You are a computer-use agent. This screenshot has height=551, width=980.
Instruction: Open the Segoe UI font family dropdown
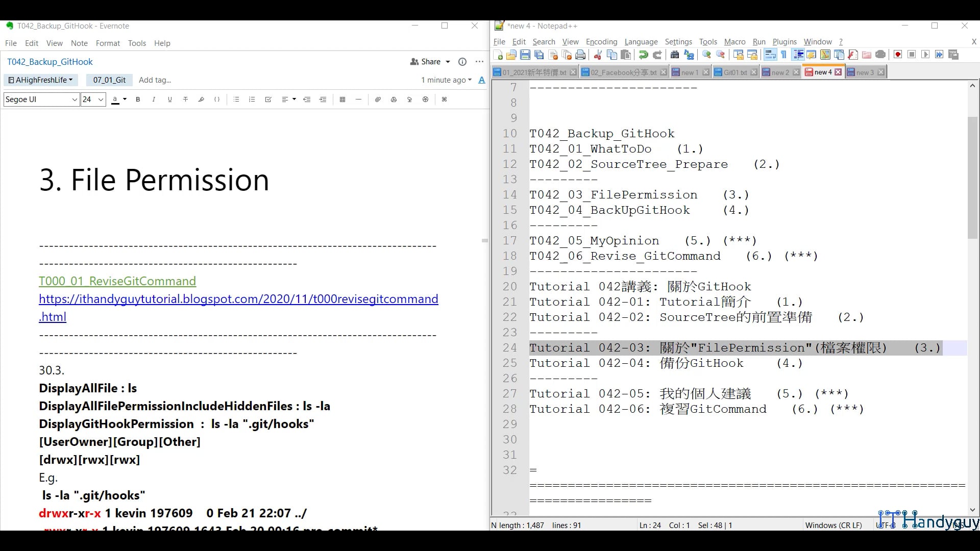[74, 99]
